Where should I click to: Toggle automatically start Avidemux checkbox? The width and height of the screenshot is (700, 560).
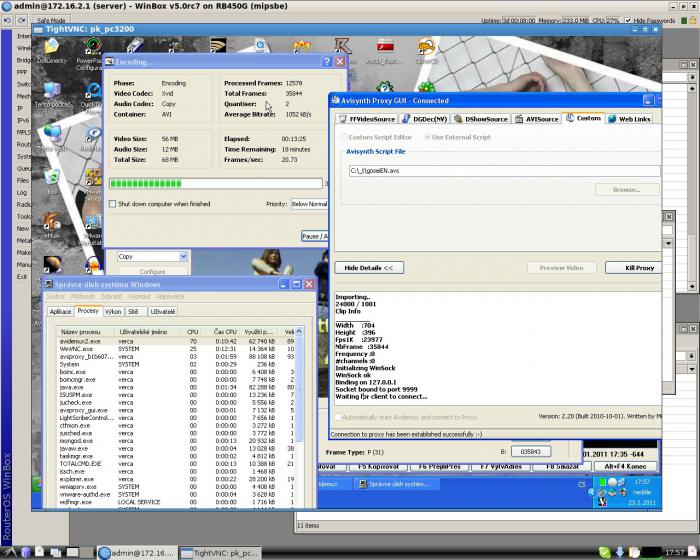338,417
